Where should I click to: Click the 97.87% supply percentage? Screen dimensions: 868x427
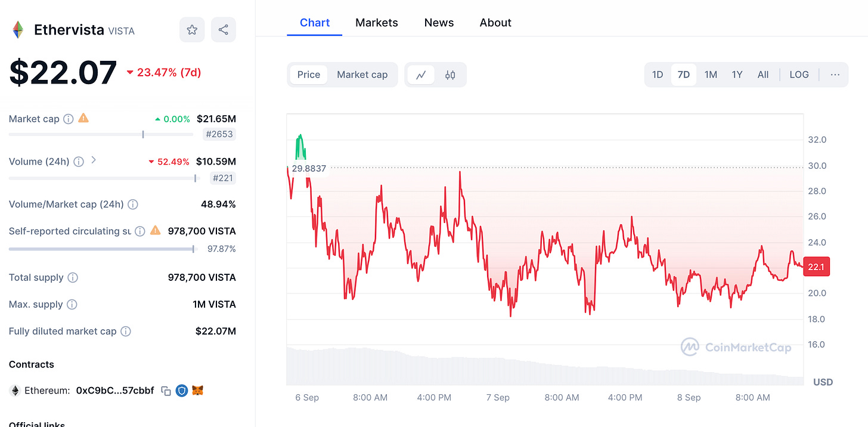coord(222,249)
